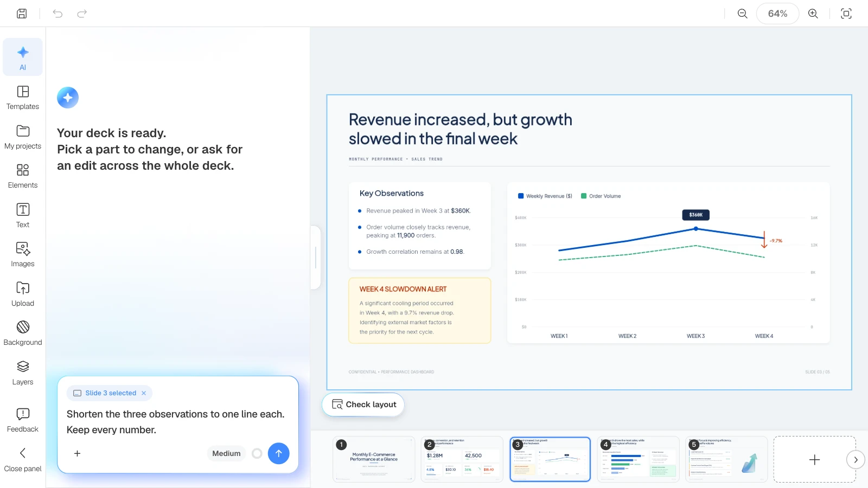
Task: Click the prompt text input field
Action: click(x=176, y=422)
